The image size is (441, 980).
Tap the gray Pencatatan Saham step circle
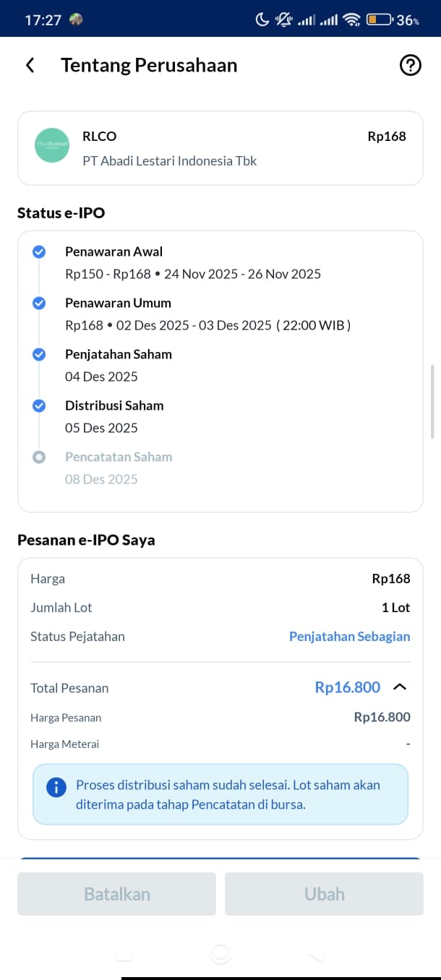39,457
